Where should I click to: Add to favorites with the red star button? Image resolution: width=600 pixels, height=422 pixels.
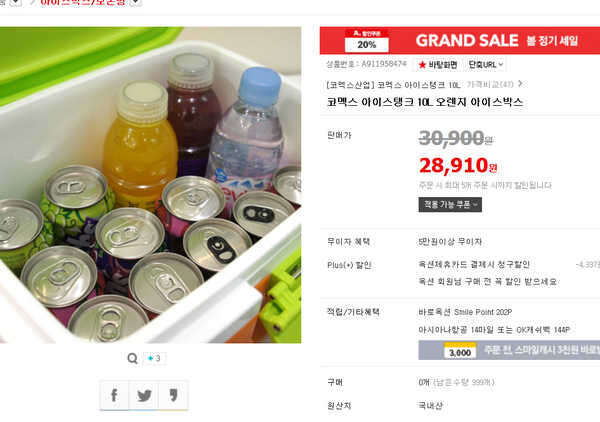pos(437,65)
